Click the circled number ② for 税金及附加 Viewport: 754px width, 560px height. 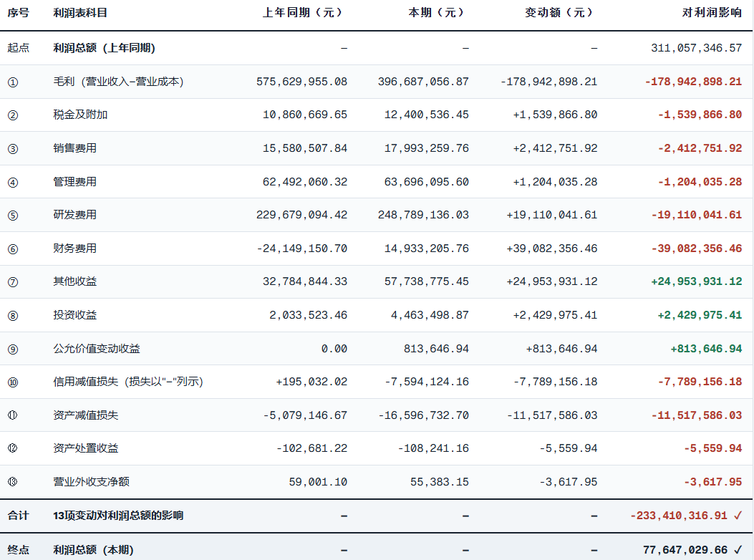click(13, 115)
